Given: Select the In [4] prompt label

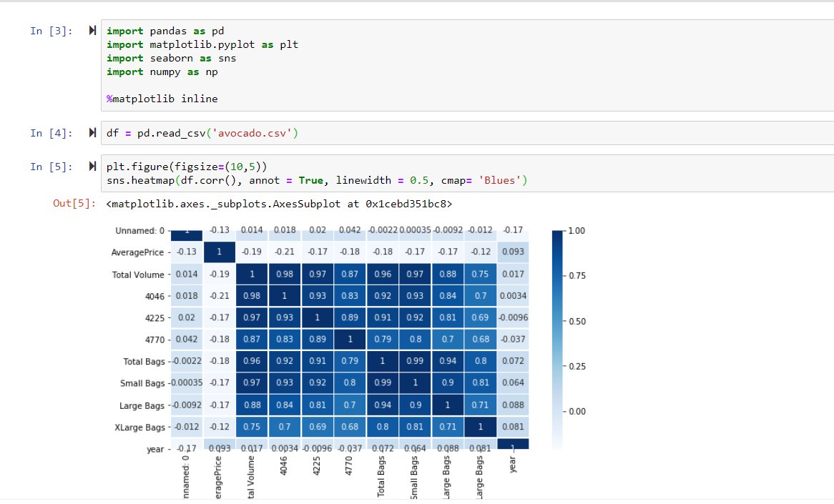Looking at the screenshot, I should [x=51, y=133].
